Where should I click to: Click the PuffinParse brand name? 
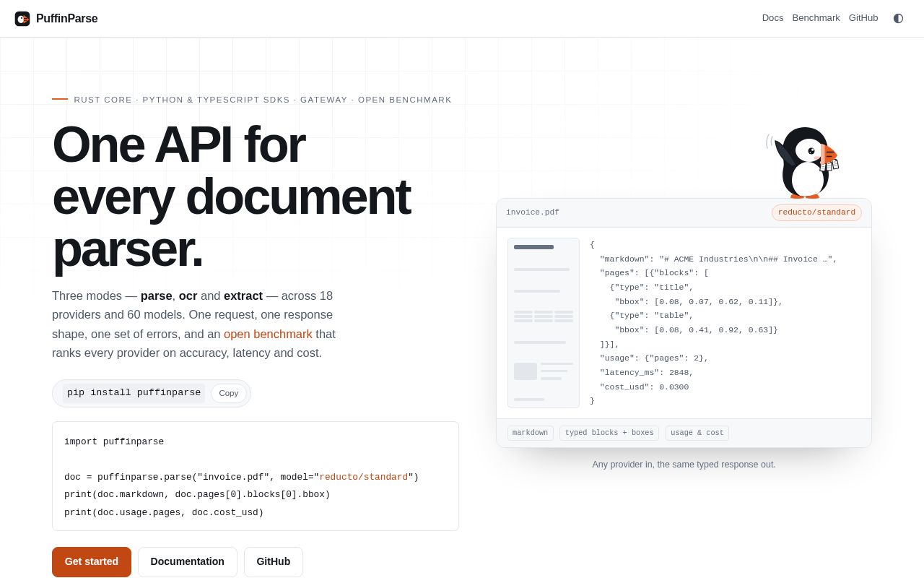66,19
